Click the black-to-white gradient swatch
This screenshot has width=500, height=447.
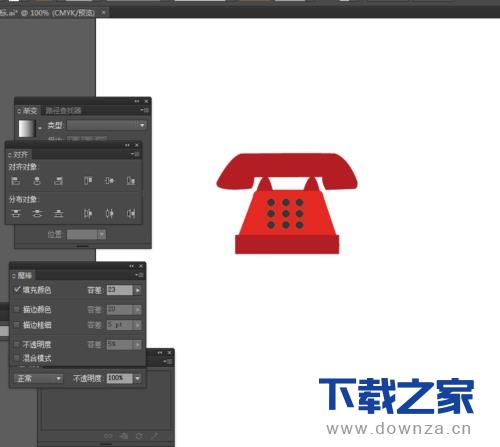tap(27, 128)
